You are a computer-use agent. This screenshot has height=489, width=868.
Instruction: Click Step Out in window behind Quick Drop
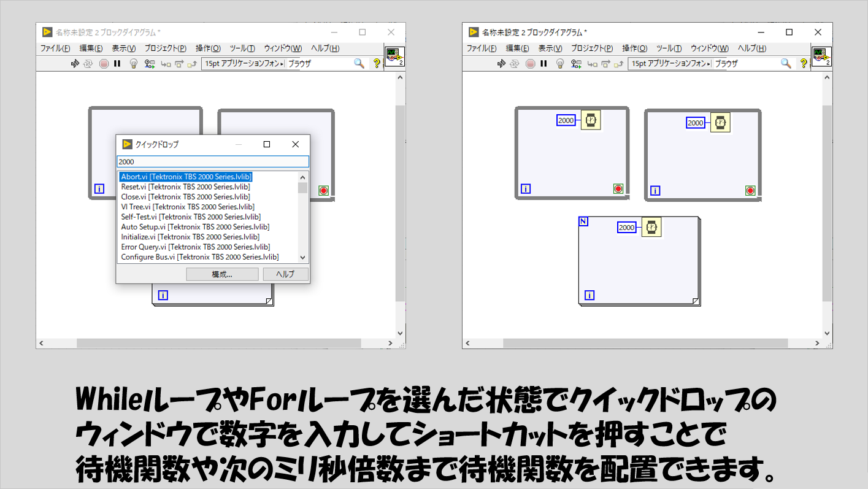193,63
